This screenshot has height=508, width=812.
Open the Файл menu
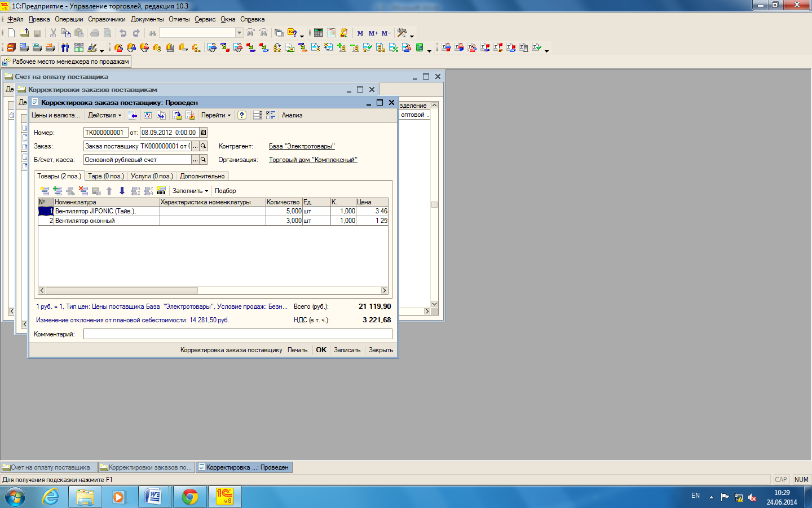[x=15, y=19]
